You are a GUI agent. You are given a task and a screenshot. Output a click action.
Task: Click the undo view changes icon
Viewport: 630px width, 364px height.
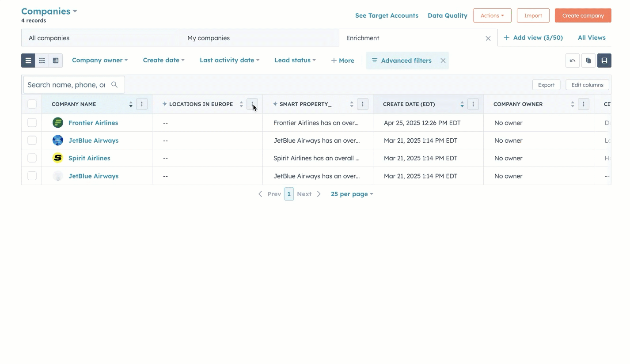[x=572, y=61]
